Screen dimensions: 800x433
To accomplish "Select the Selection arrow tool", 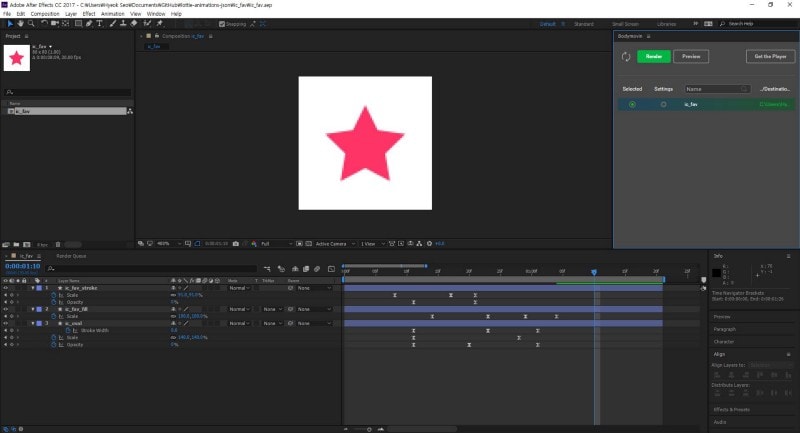I will (x=10, y=23).
